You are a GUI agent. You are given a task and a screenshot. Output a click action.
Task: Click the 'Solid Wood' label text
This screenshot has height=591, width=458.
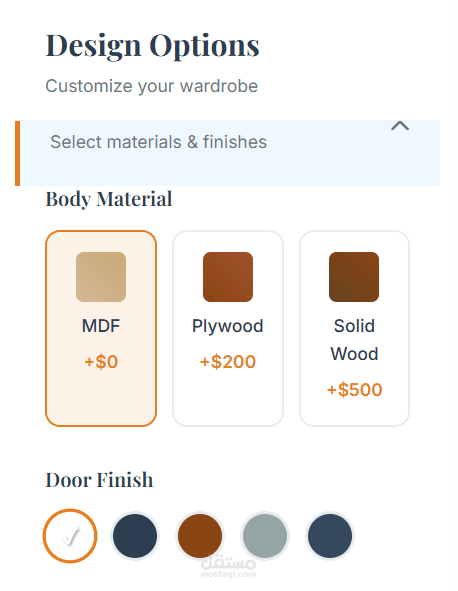tap(354, 340)
